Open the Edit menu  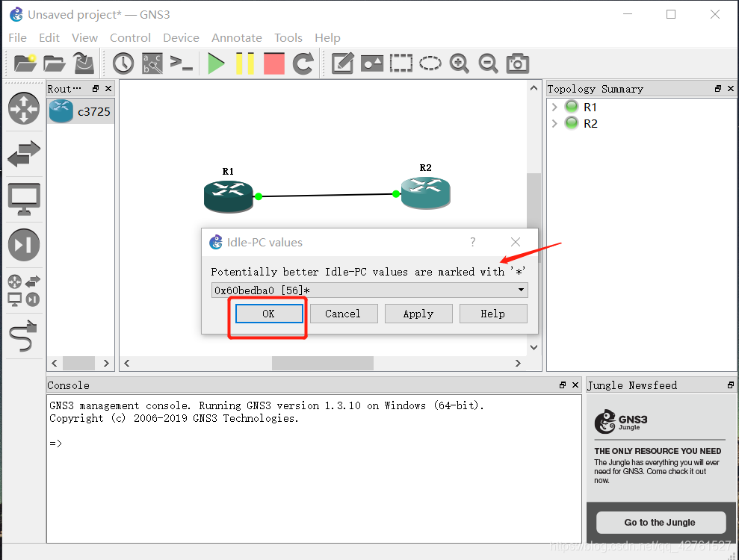pyautogui.click(x=49, y=37)
